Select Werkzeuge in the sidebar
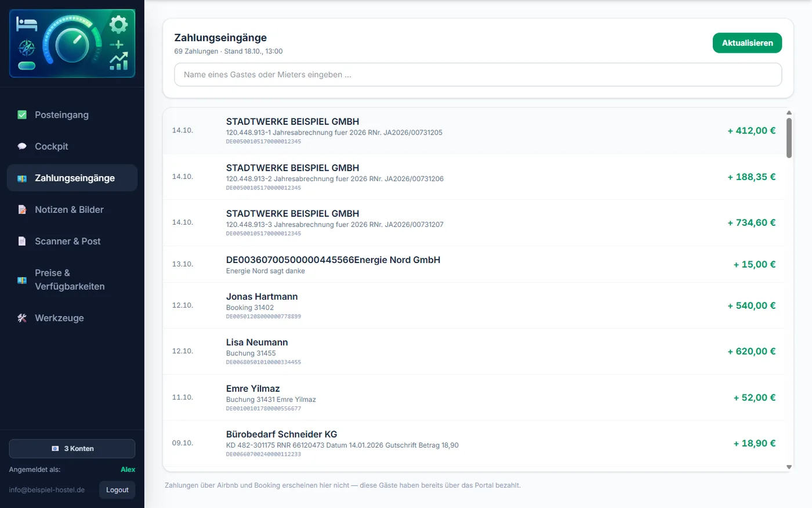Viewport: 812px width, 508px height. (x=72, y=318)
